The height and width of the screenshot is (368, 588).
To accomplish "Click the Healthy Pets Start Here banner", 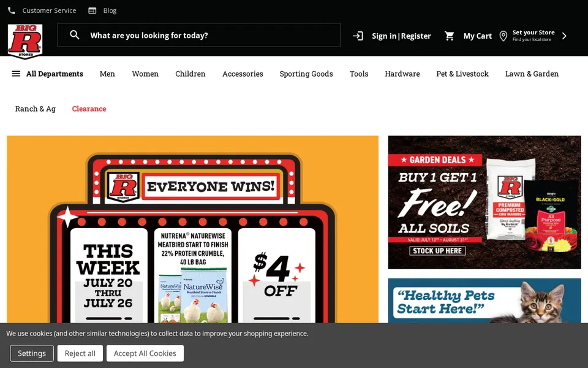I will point(484,301).
